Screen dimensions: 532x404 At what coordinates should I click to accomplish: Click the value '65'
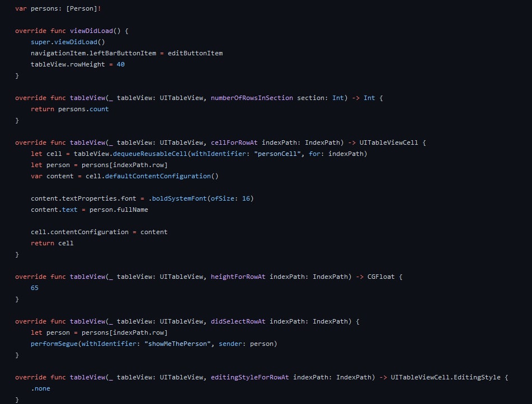coord(35,288)
